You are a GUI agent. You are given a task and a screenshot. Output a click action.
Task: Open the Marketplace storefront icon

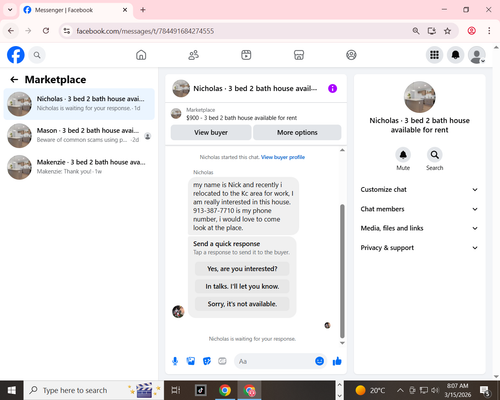[299, 55]
